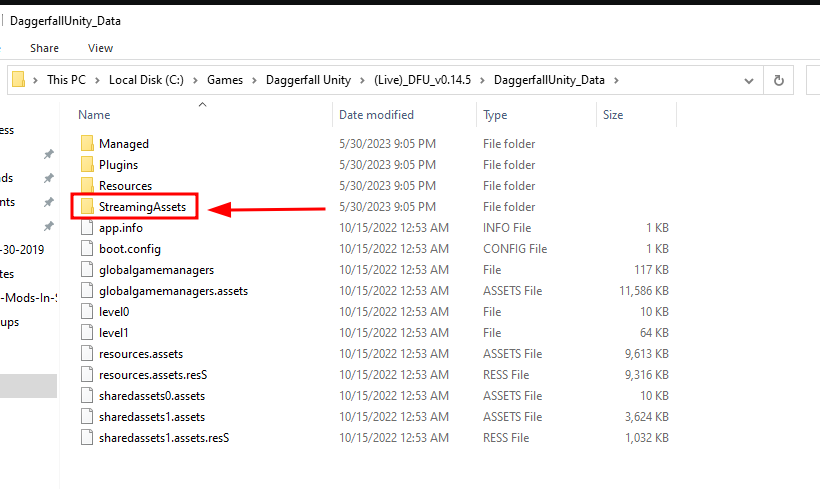Sort by the Name column header

click(x=94, y=115)
